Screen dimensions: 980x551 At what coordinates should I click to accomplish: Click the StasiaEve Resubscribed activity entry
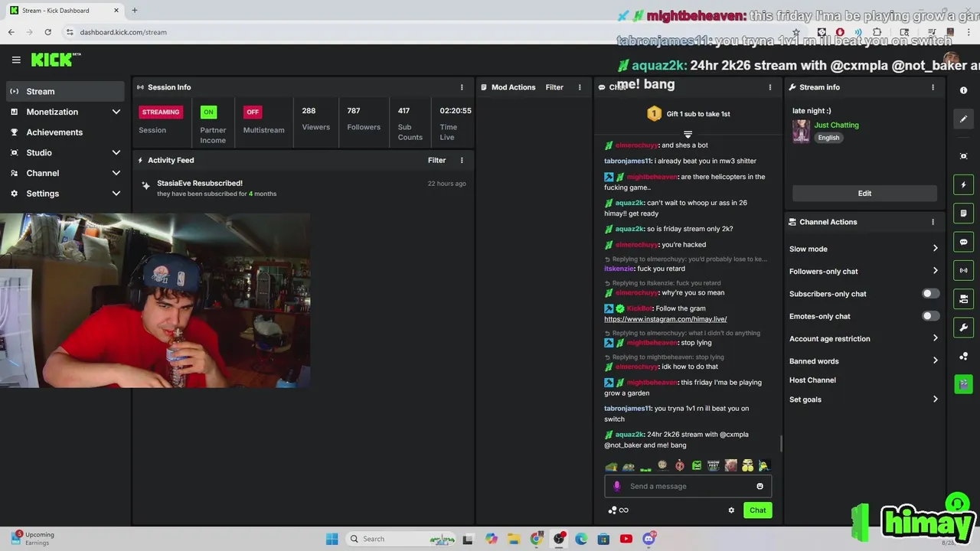click(x=303, y=188)
